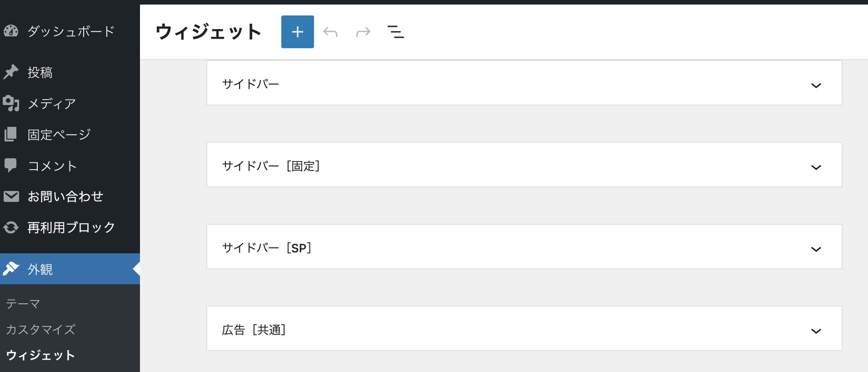This screenshot has height=372, width=868.
Task: Open the block inserter with the plus icon
Action: pos(297,31)
